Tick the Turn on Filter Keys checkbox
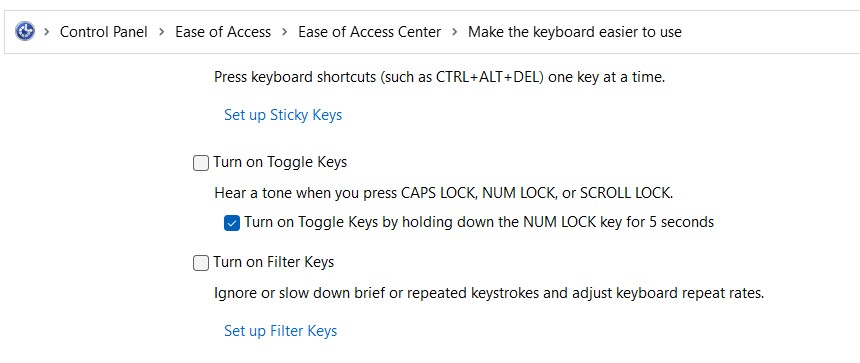This screenshot has height=363, width=860. (x=201, y=263)
